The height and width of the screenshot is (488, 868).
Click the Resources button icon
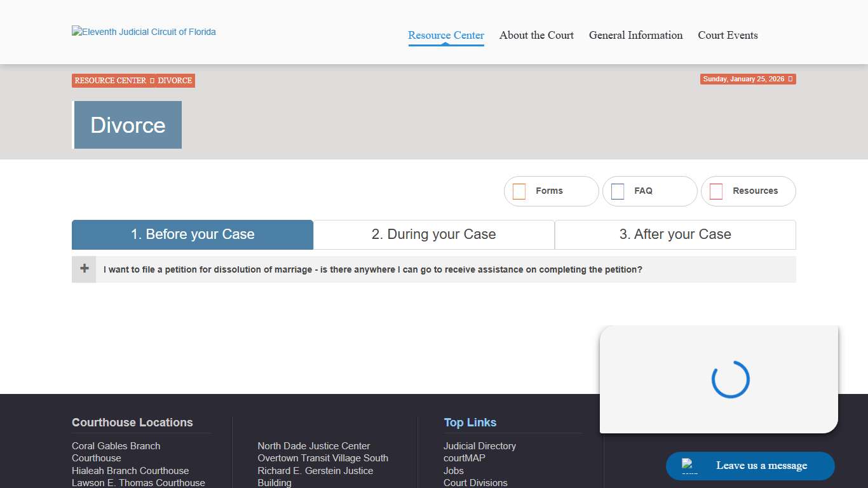point(716,191)
